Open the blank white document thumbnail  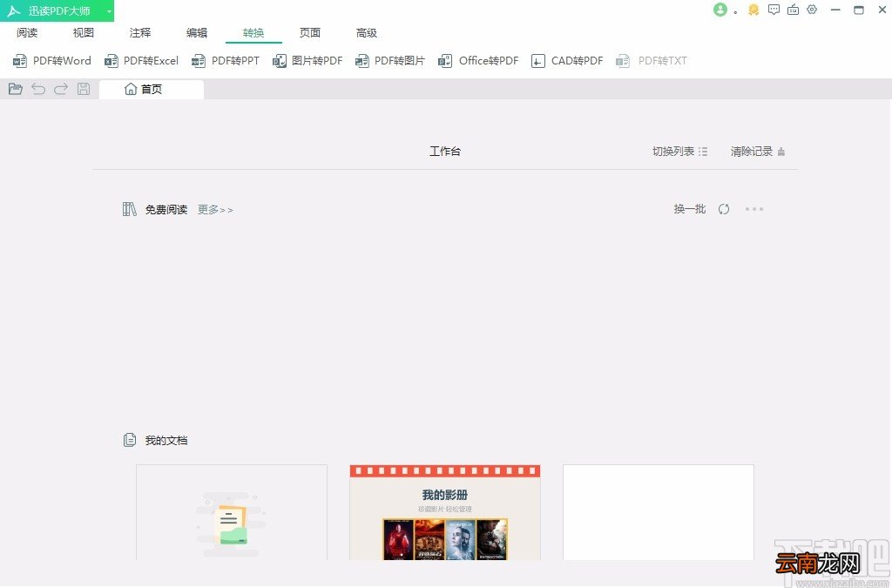coord(659,512)
